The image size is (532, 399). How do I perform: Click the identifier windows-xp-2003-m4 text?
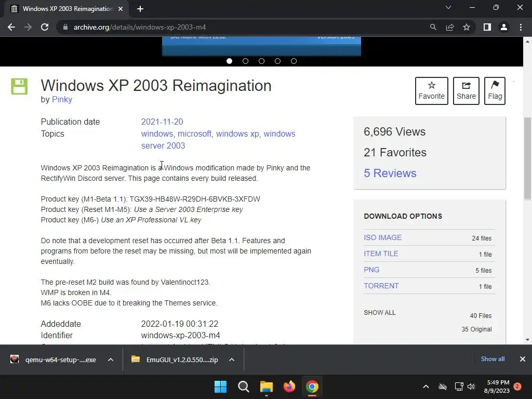(x=180, y=335)
